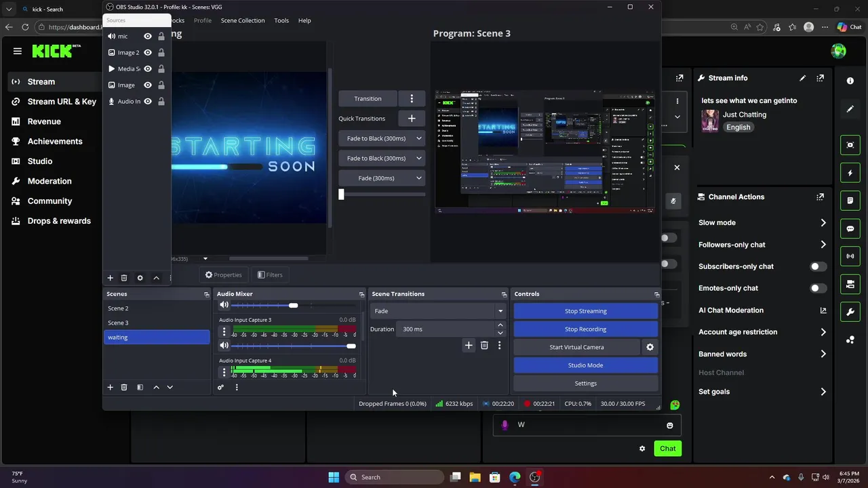
Task: Open OBS Settings from Controls
Action: coord(585,384)
